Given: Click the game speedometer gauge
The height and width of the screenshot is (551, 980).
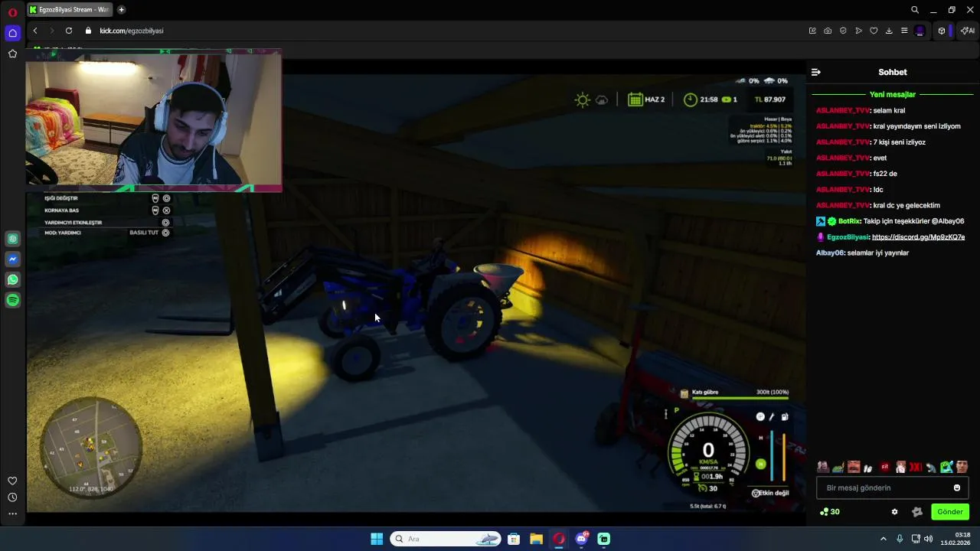Looking at the screenshot, I should pos(708,451).
